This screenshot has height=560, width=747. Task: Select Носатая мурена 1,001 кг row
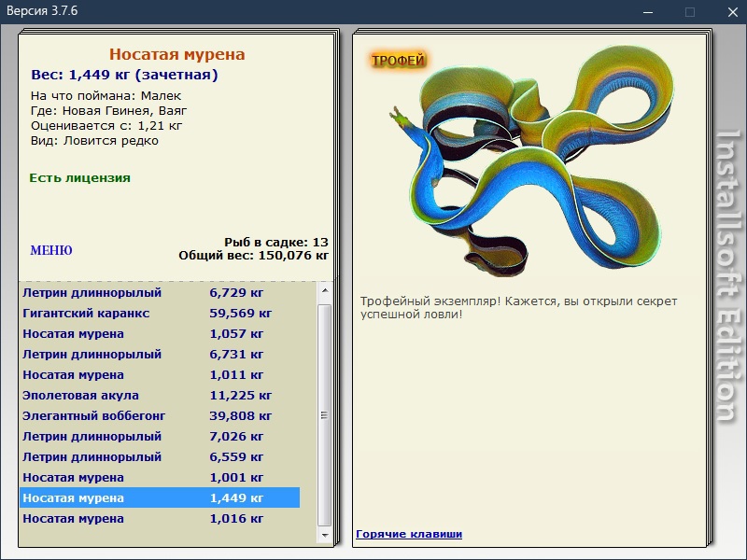click(x=160, y=477)
